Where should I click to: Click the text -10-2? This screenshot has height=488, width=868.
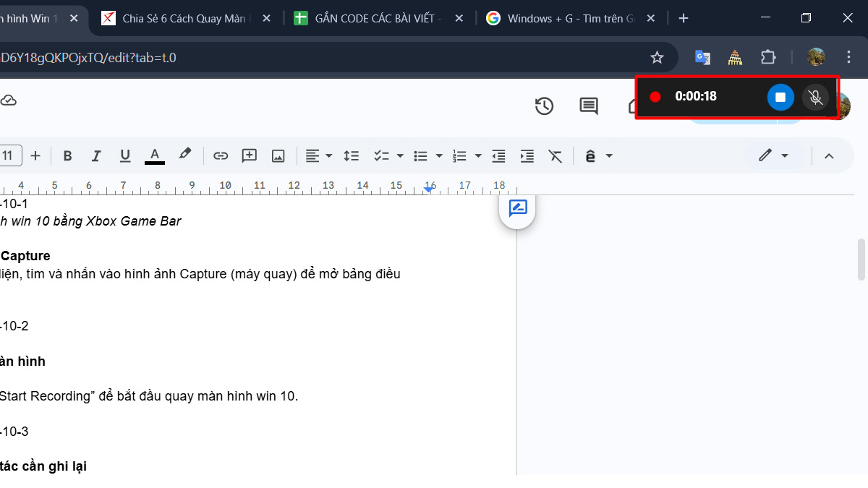[x=14, y=326]
